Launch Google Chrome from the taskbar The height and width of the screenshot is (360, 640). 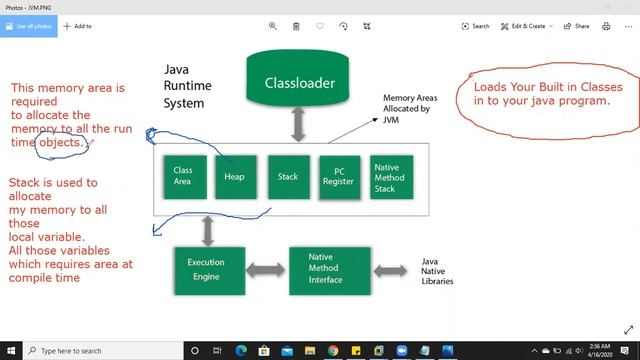click(x=333, y=351)
